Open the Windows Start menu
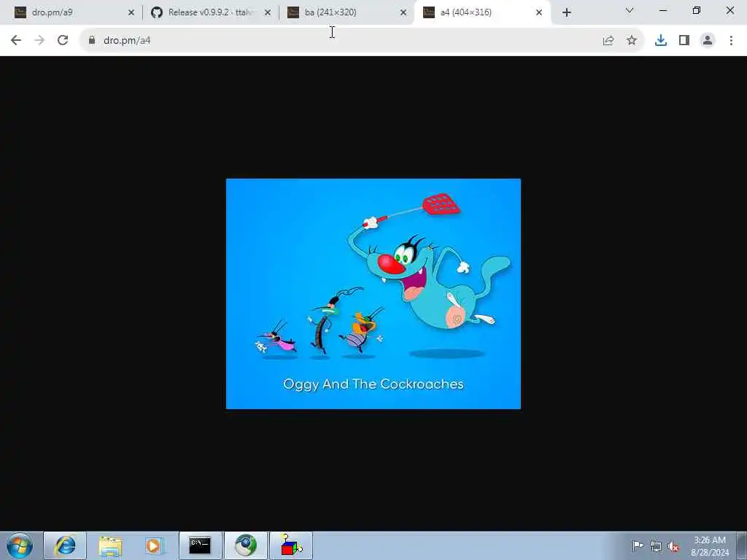Image resolution: width=747 pixels, height=560 pixels. [x=20, y=545]
